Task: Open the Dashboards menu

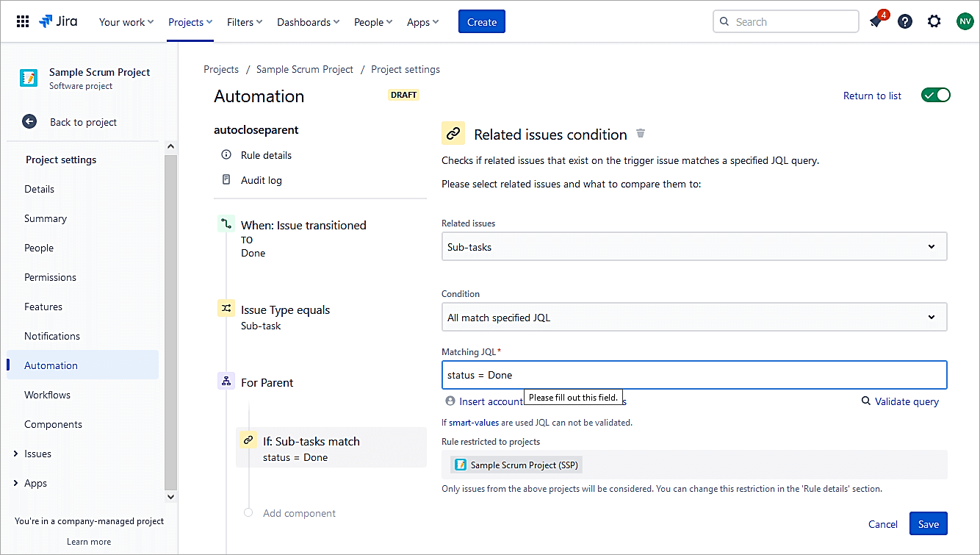Action: click(308, 22)
